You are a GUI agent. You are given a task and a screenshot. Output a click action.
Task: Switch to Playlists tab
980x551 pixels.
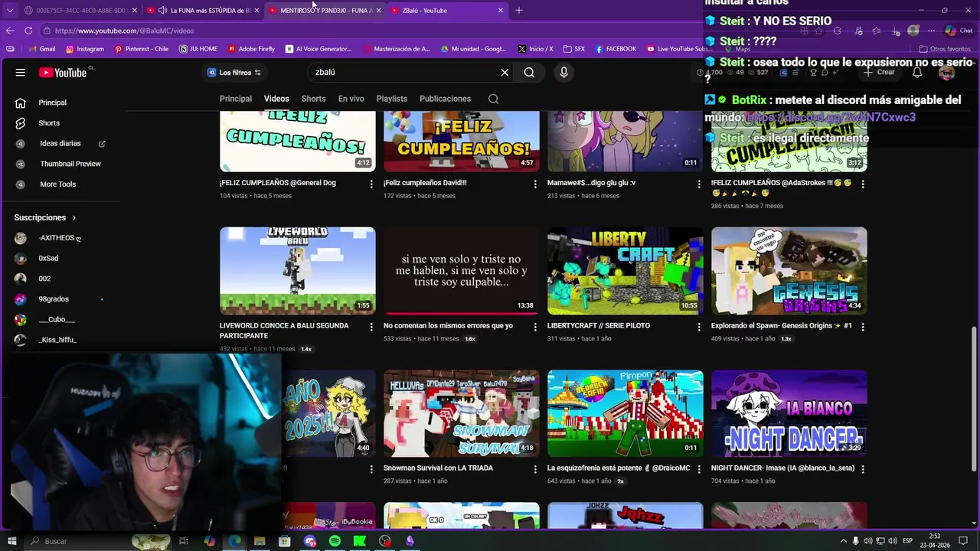(x=391, y=99)
